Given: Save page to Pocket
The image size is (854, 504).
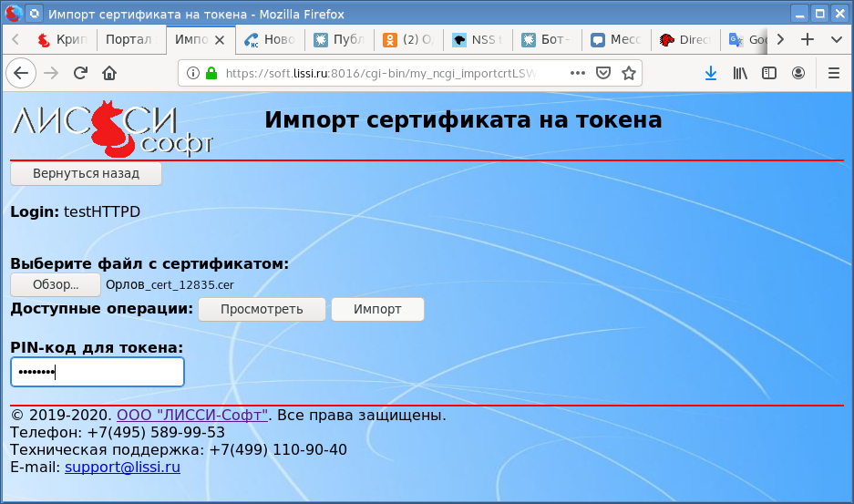Looking at the screenshot, I should click(x=603, y=73).
